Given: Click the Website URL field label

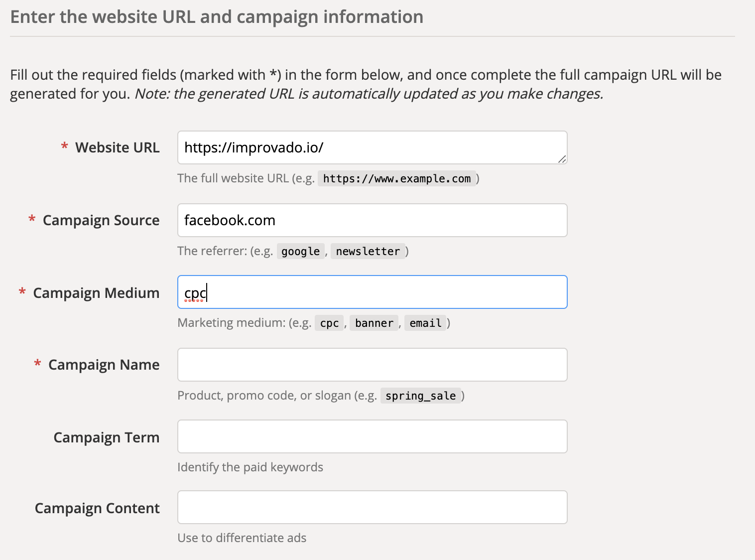Looking at the screenshot, I should pos(117,147).
